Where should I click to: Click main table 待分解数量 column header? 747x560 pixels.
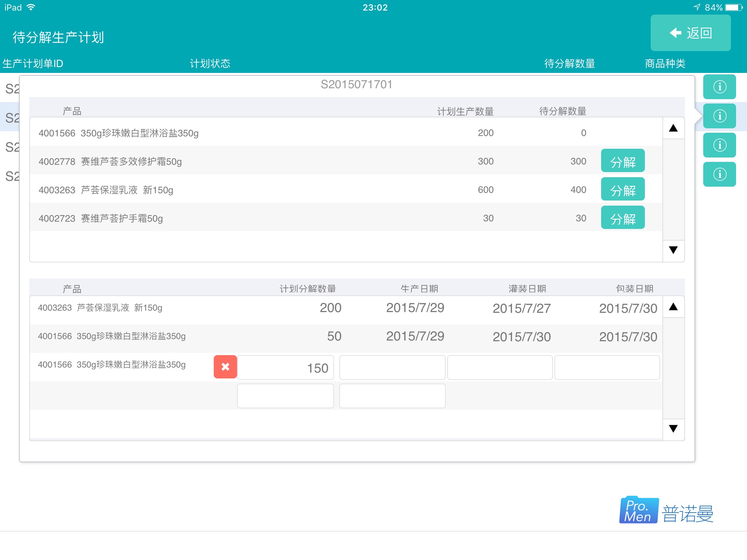click(569, 63)
